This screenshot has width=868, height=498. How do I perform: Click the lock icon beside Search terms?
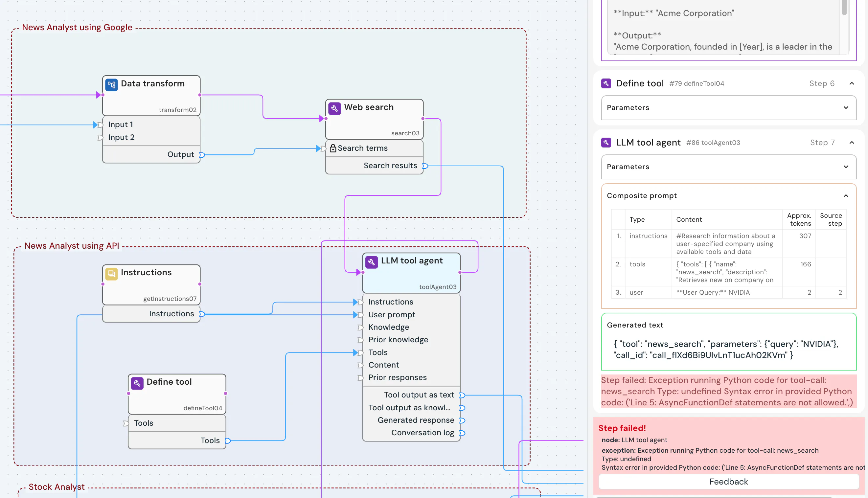[x=333, y=148]
